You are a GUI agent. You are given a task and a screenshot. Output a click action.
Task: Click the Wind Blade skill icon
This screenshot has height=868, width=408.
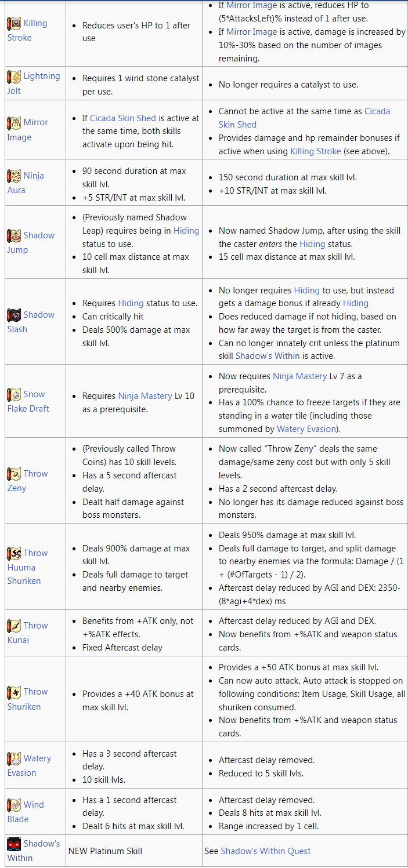(14, 805)
